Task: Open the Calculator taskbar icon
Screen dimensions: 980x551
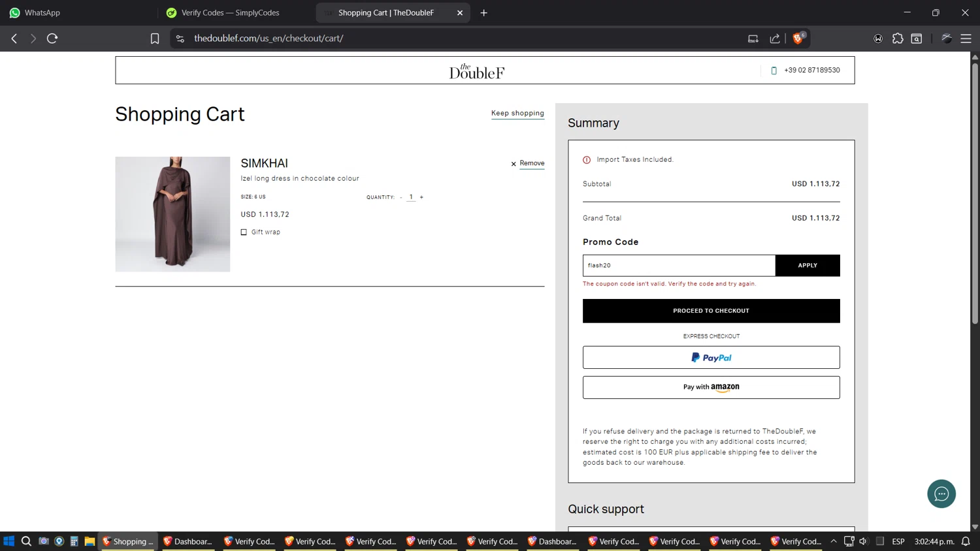Action: click(x=74, y=541)
